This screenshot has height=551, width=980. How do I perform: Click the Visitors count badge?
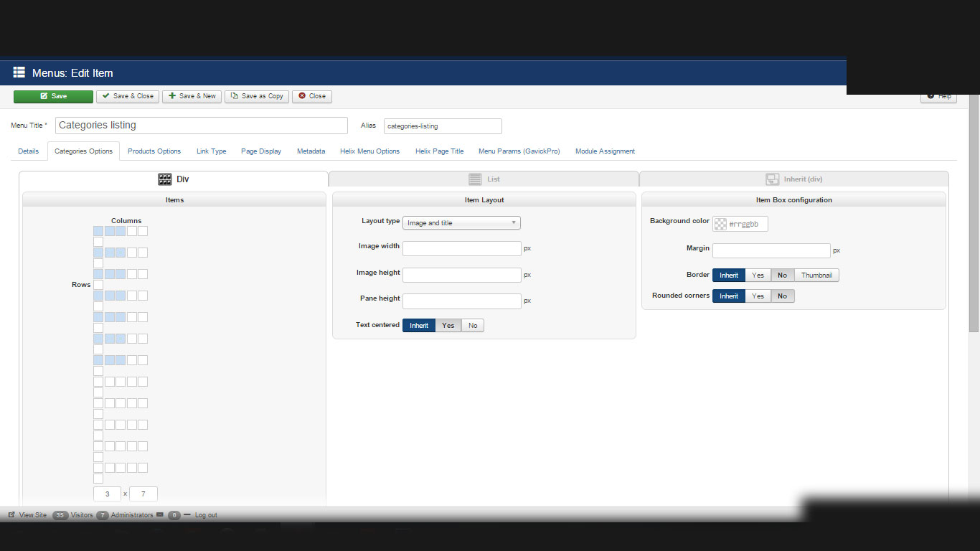pos(60,515)
